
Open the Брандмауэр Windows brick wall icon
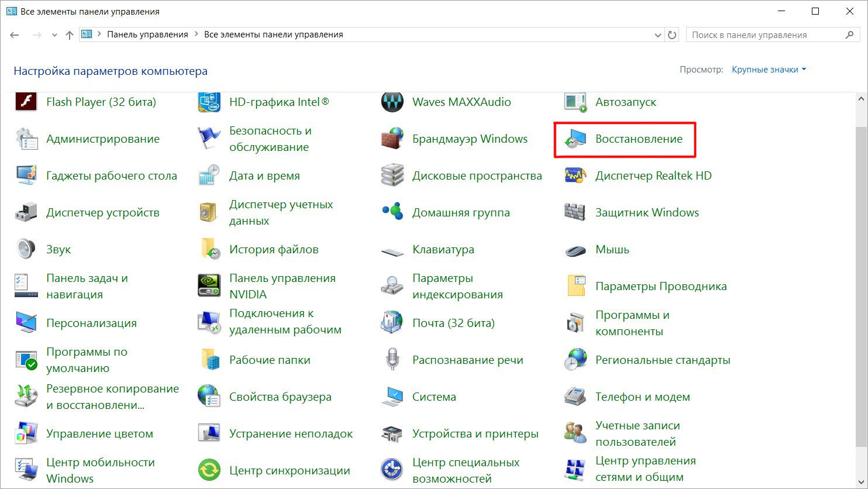coord(392,139)
